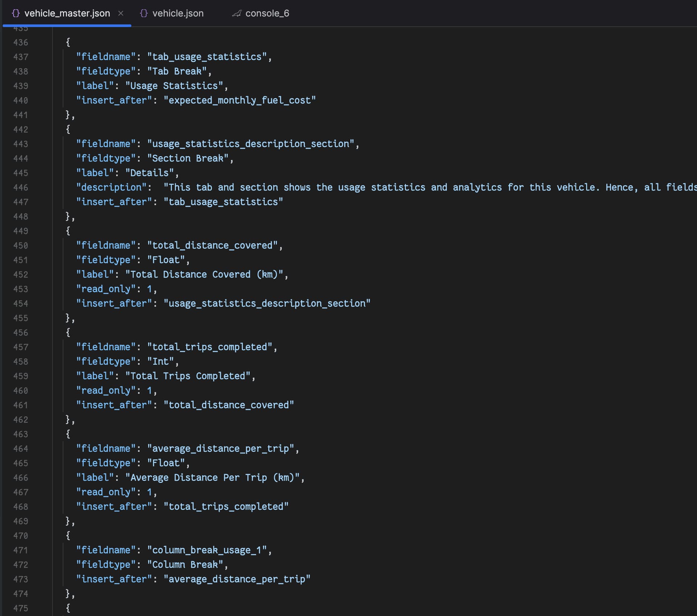Close the vehicle_master.json tab
697x616 pixels.
pos(121,13)
